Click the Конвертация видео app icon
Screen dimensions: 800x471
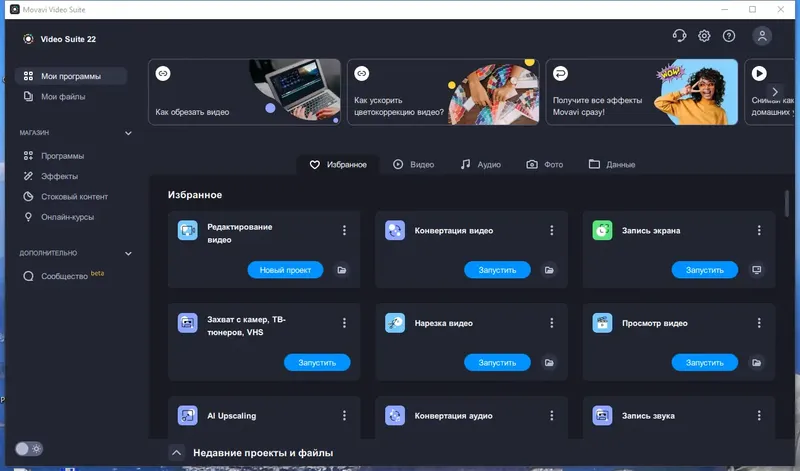(x=395, y=231)
